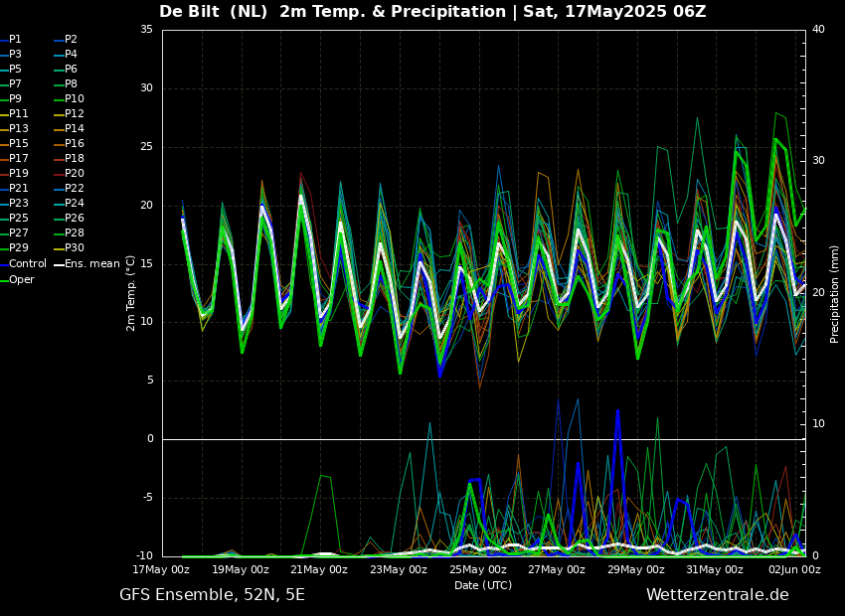This screenshot has width=845, height=616.
Task: Click the Ens. mean legend entry
Action: (x=93, y=264)
